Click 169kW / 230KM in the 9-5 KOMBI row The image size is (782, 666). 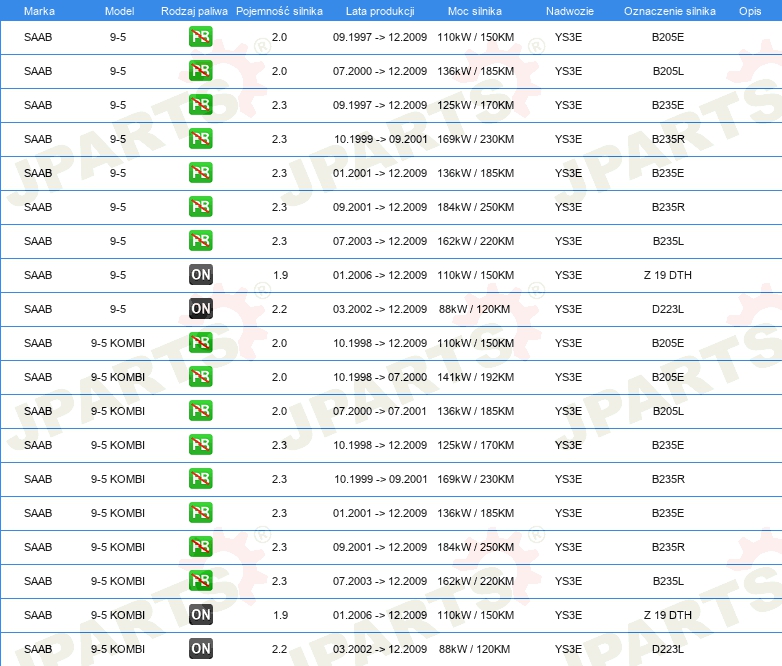coord(475,479)
